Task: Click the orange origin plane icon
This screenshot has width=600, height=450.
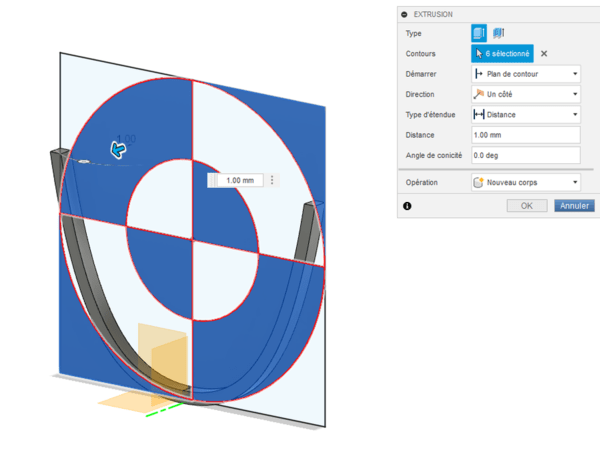Action: (x=160, y=353)
